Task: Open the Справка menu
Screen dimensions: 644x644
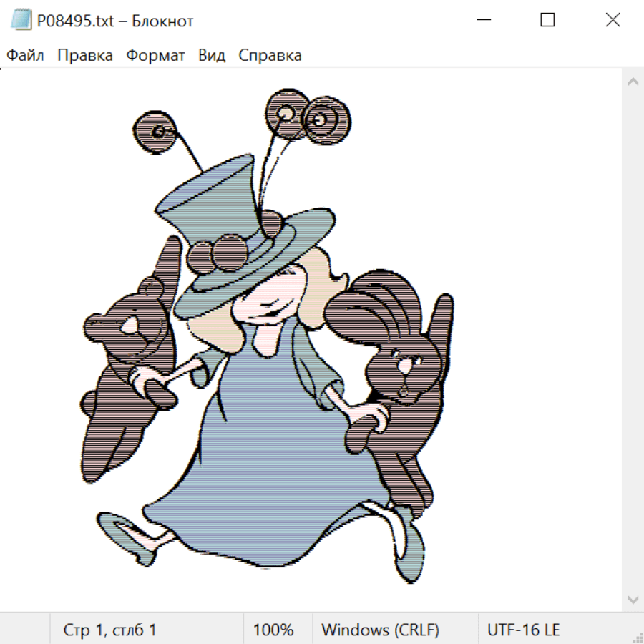Action: click(270, 56)
